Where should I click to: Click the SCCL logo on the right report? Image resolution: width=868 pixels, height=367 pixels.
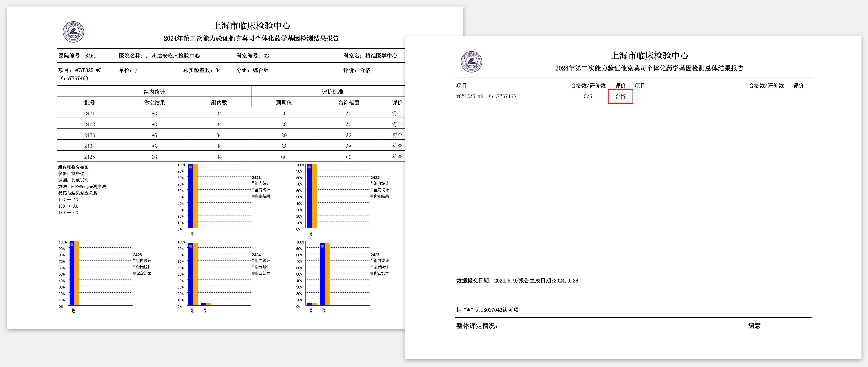pyautogui.click(x=471, y=62)
